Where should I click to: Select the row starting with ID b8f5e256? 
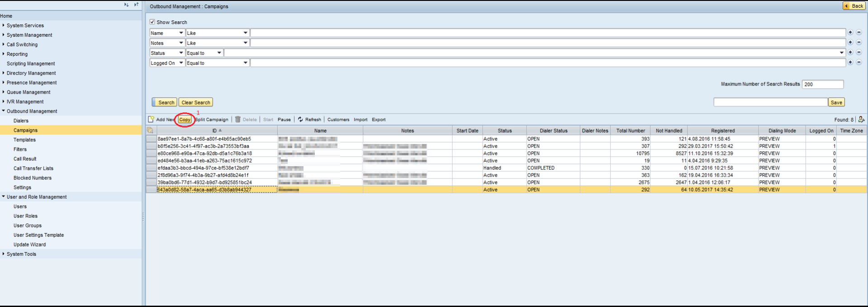pos(151,146)
